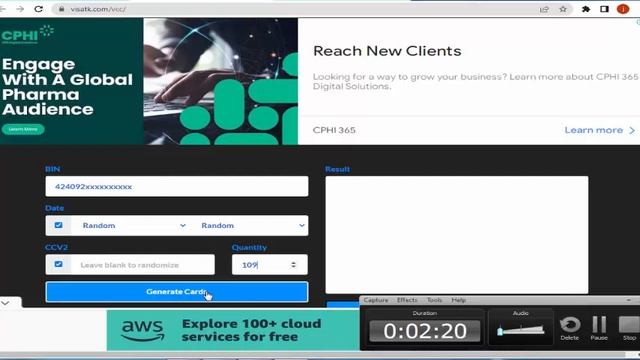Open the share page icon in address bar

[x=544, y=9]
